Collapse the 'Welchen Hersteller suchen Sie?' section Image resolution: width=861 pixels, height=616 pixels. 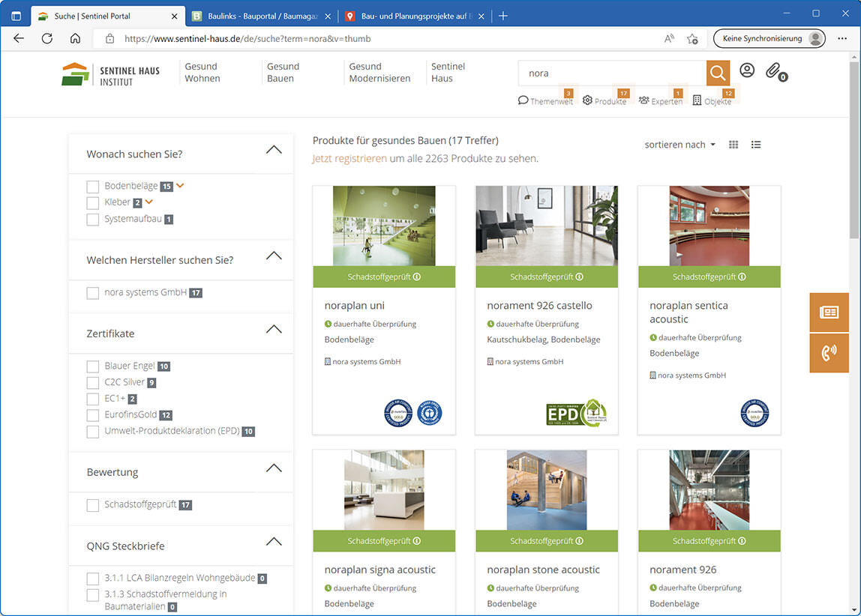274,256
